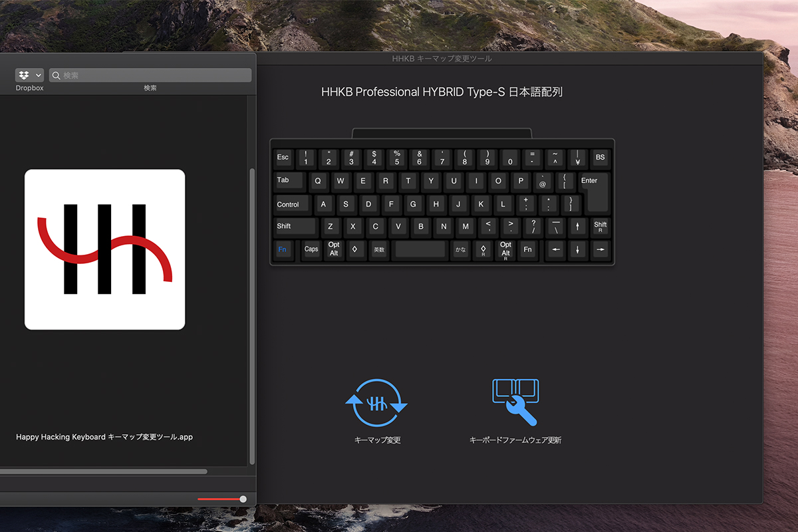798x532 pixels.
Task: Click the キーマップ変更 label
Action: [377, 440]
